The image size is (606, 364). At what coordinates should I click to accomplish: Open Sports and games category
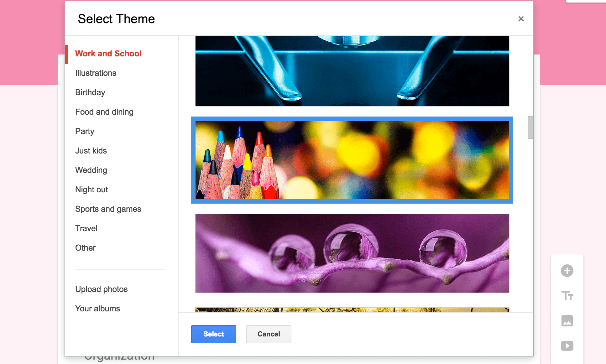[108, 209]
